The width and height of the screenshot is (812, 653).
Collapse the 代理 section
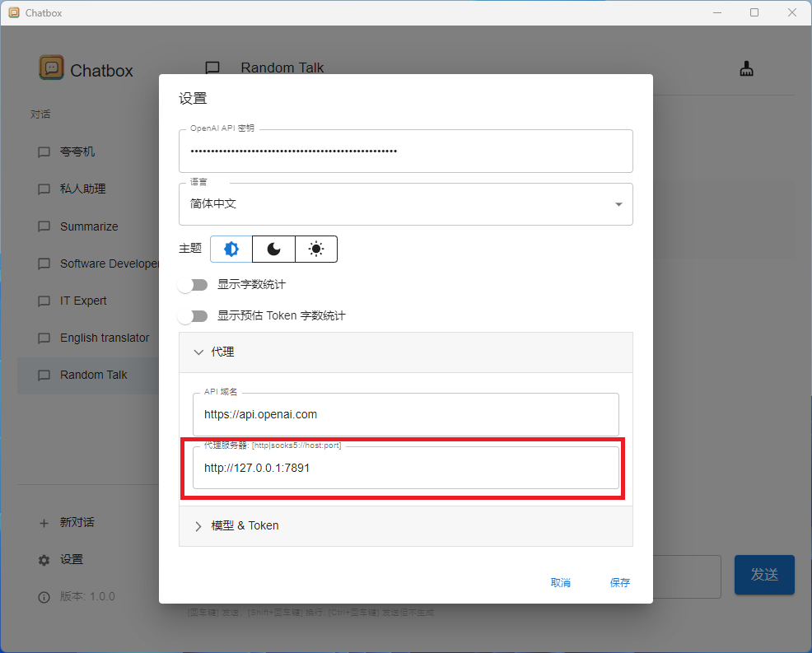[406, 352]
